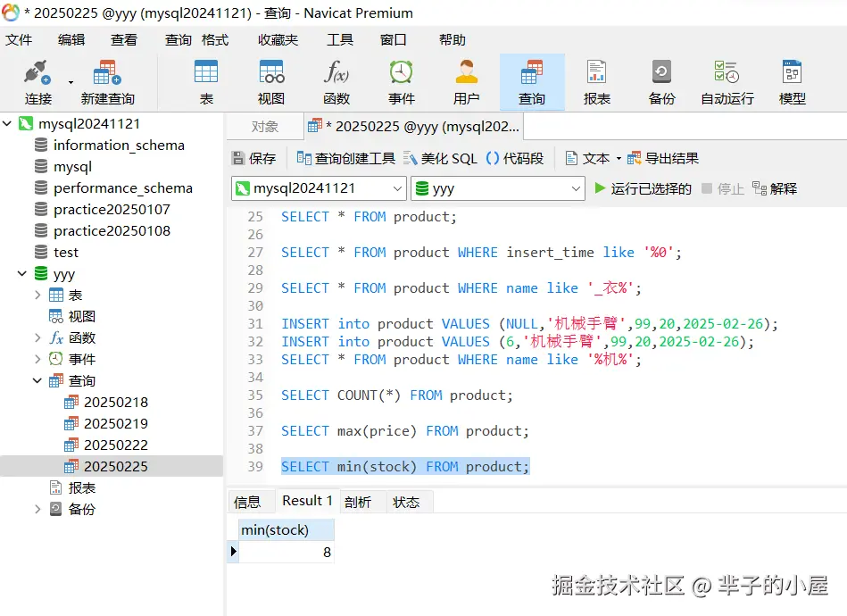Click the 解释 explain button

[775, 188]
